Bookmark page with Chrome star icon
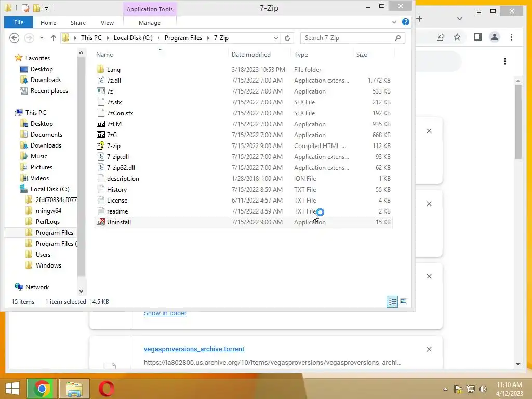Screen dimensions: 532x399 tap(457, 37)
